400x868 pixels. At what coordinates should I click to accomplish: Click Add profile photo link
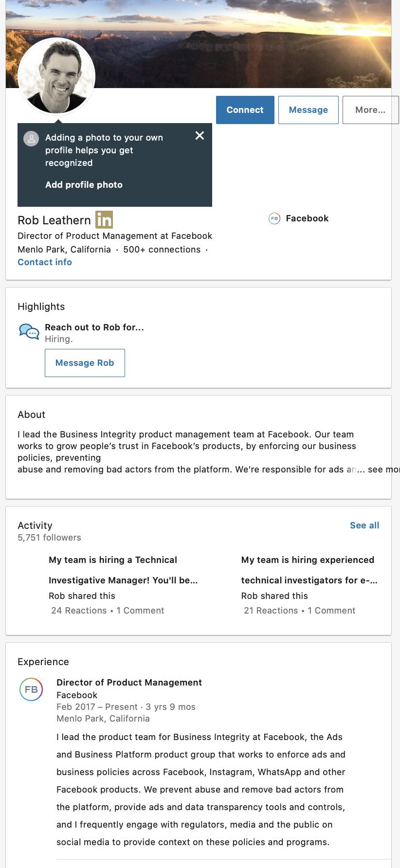pyautogui.click(x=84, y=185)
